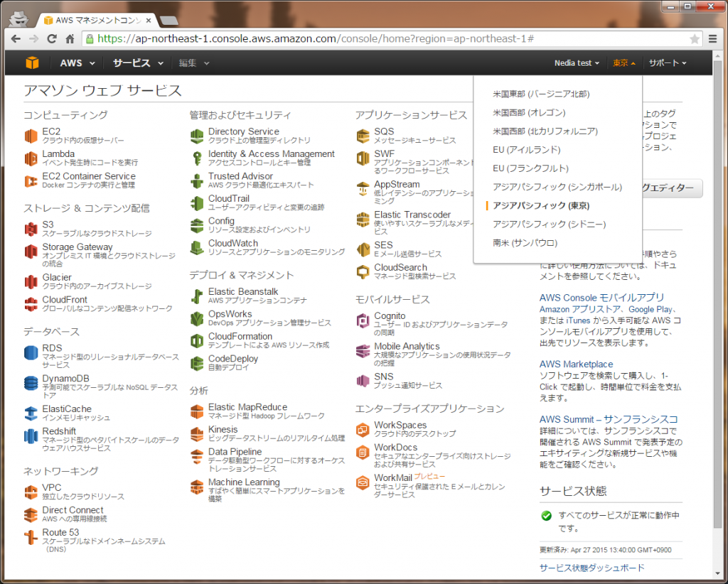
Task: Open the Elastic MapReduce link
Action: (x=247, y=407)
